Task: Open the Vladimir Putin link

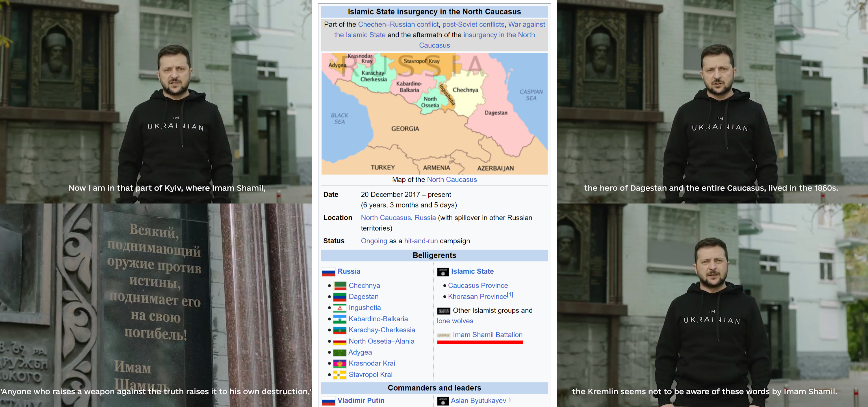Action: coord(361,400)
